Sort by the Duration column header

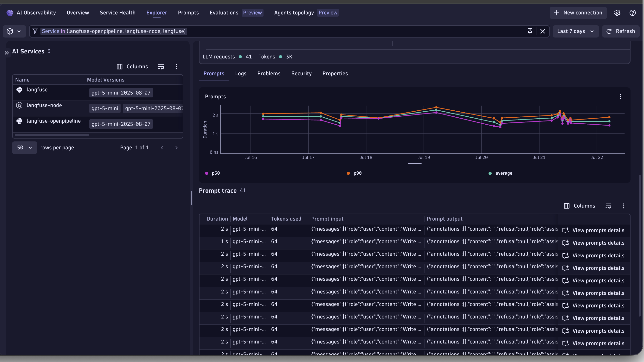click(217, 219)
